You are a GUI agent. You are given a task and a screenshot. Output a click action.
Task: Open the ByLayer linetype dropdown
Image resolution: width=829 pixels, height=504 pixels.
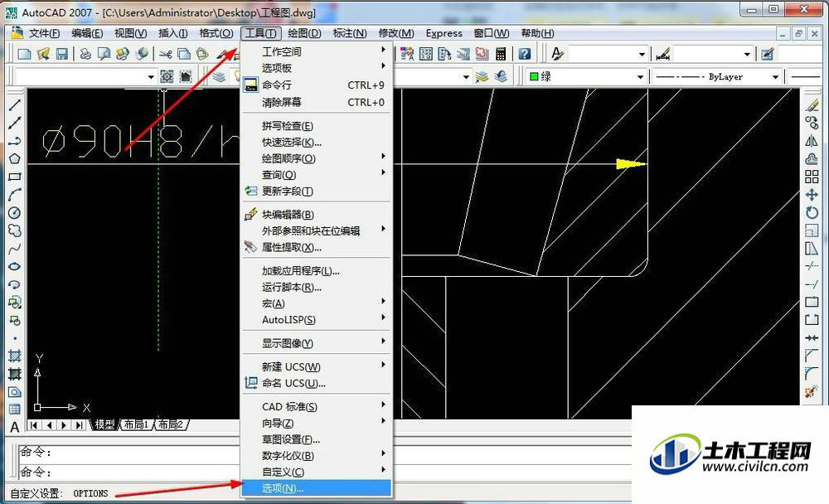(775, 77)
